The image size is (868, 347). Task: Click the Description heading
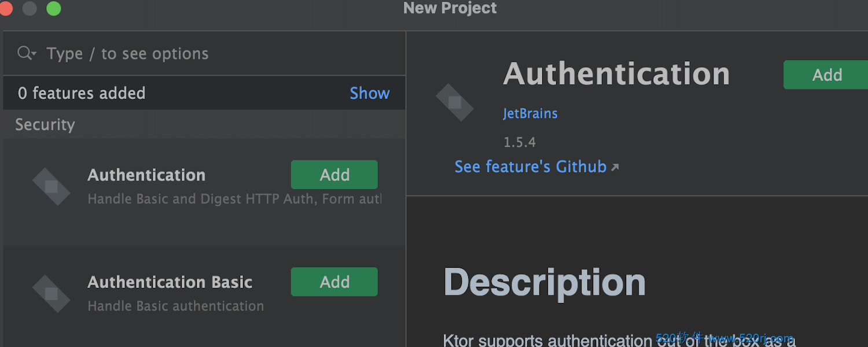545,283
